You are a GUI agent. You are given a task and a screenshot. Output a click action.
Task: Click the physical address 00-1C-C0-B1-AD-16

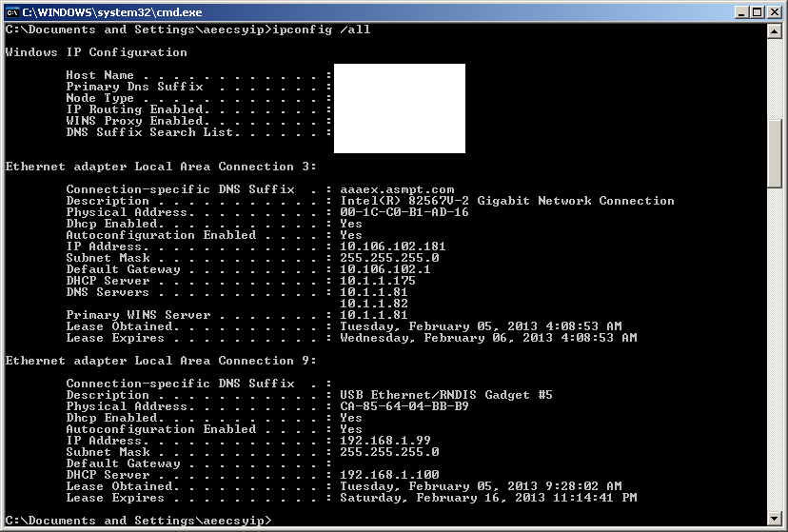404,212
